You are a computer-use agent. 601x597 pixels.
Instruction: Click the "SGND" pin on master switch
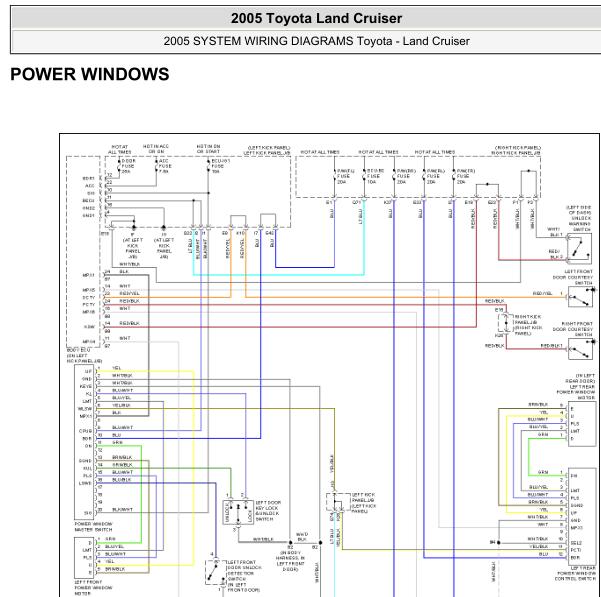85,461
